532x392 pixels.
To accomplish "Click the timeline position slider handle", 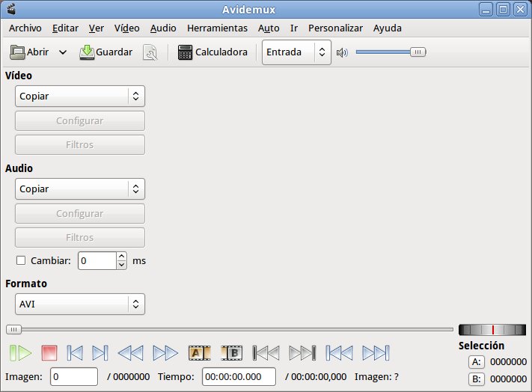I will coord(13,329).
